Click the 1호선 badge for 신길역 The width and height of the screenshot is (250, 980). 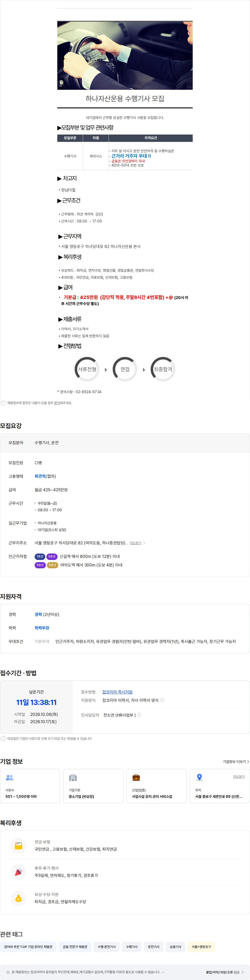(40, 557)
